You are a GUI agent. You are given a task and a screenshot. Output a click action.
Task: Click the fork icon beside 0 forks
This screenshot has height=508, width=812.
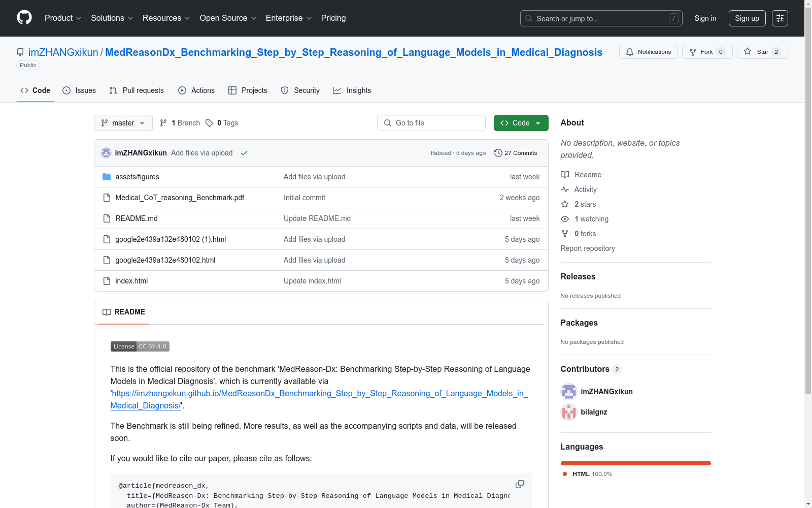point(565,234)
